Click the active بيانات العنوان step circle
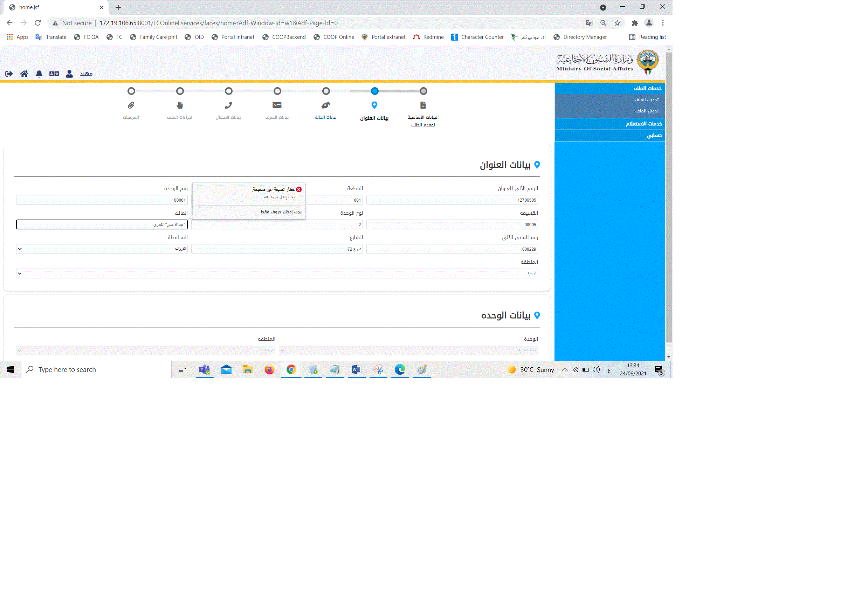Viewport: 868px width, 589px height. (x=375, y=91)
